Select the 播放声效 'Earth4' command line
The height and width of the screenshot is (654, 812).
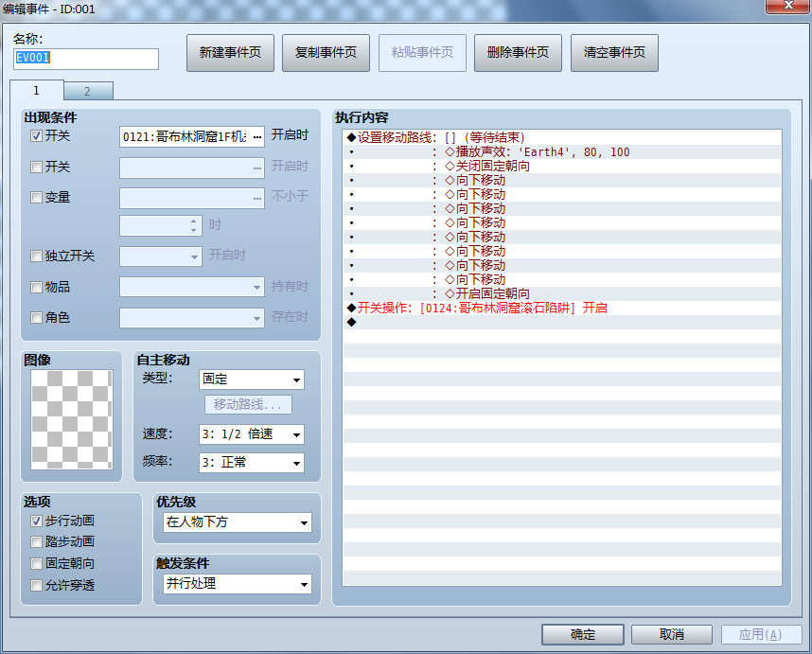tap(562, 151)
